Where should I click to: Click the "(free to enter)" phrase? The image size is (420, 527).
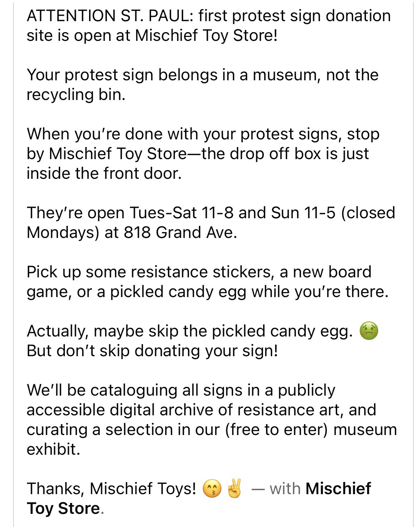tap(277, 430)
